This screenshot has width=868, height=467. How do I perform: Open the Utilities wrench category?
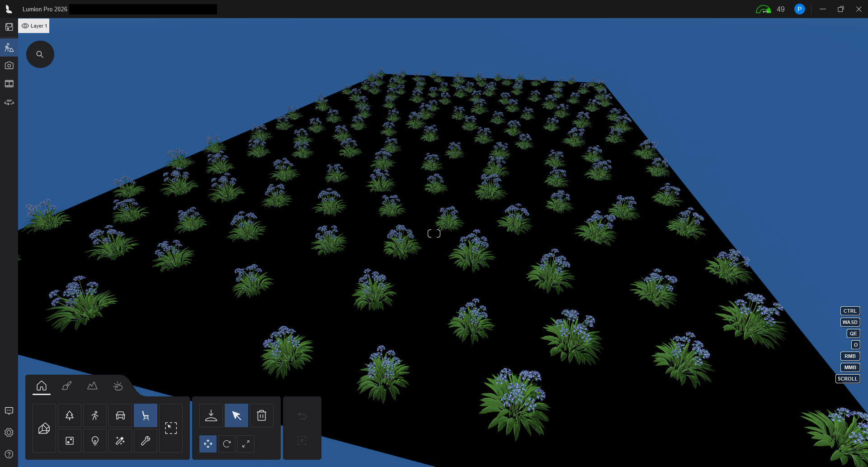[146, 441]
